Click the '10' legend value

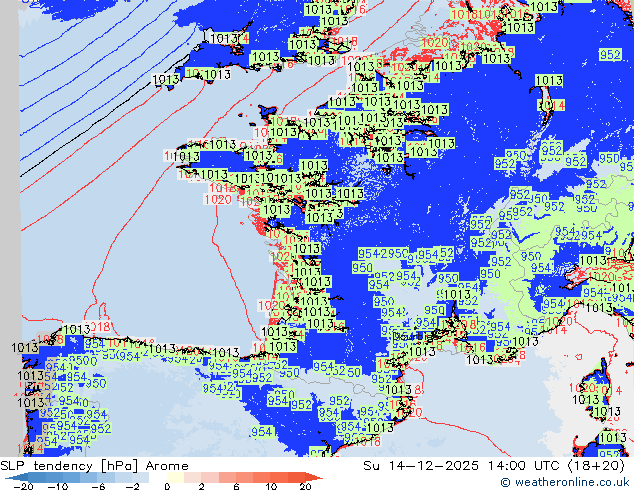pos(271,486)
